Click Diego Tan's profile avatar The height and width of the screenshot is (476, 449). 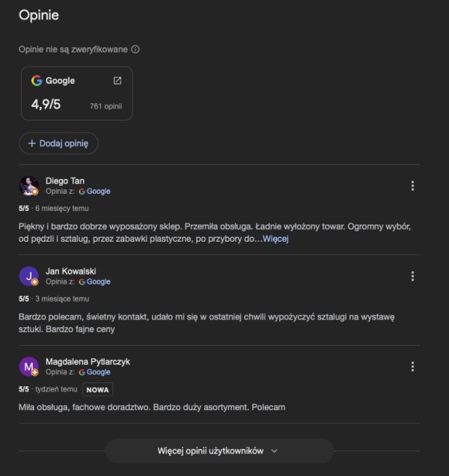pos(28,186)
